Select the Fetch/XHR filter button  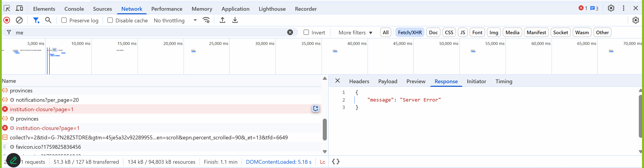pos(409,32)
